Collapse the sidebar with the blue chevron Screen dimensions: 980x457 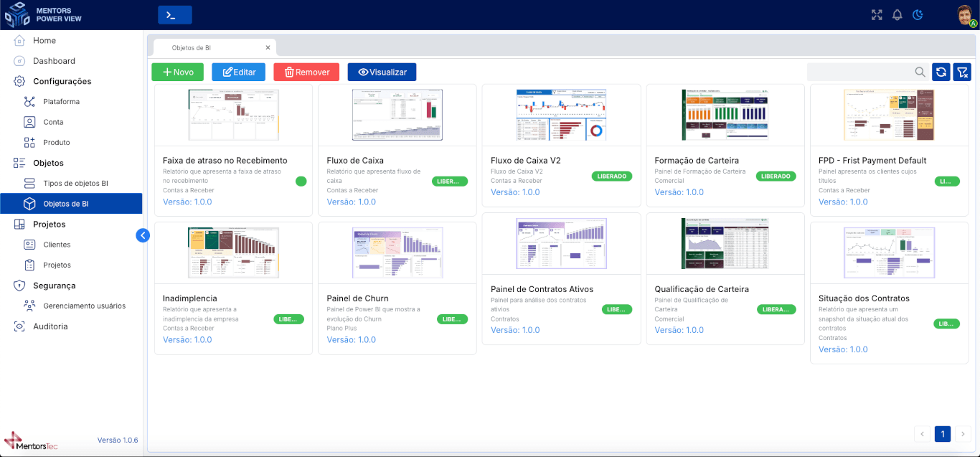click(143, 235)
